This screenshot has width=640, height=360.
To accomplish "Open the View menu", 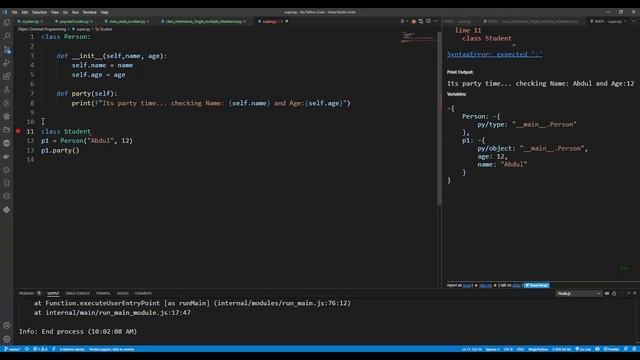I will pyautogui.click(x=55, y=12).
